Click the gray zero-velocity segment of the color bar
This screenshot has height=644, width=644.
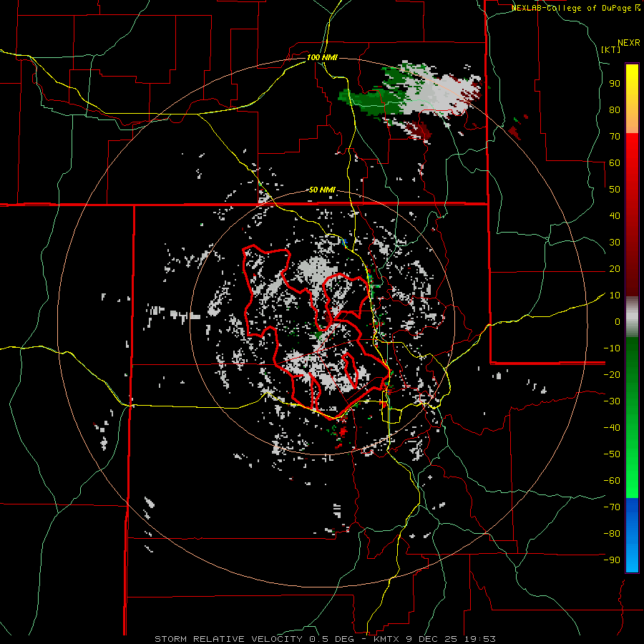(632, 317)
